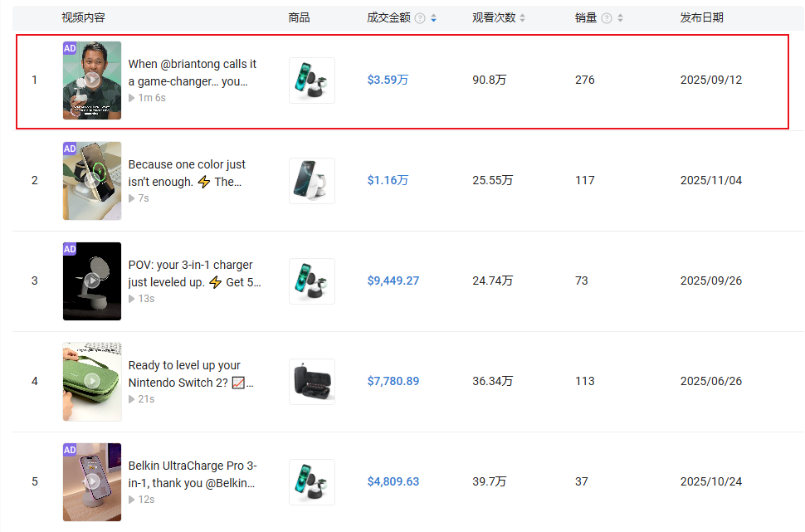Open the $3.59万 GMV link
Image resolution: width=805 pixels, height=532 pixels.
[x=387, y=80]
